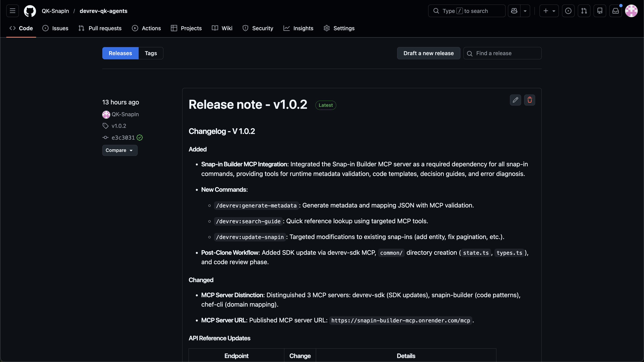Open the Copilot chat icon
Image resolution: width=644 pixels, height=362 pixels.
(514, 11)
